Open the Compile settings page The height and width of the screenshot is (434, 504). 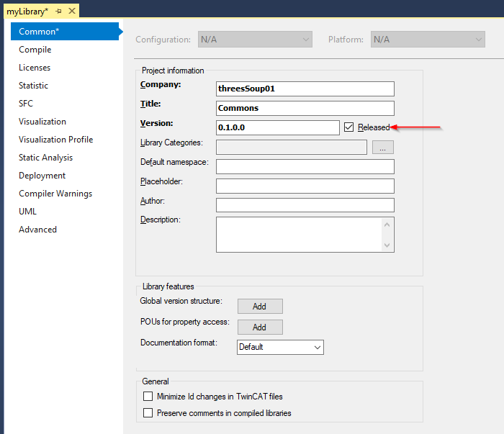[x=35, y=50]
